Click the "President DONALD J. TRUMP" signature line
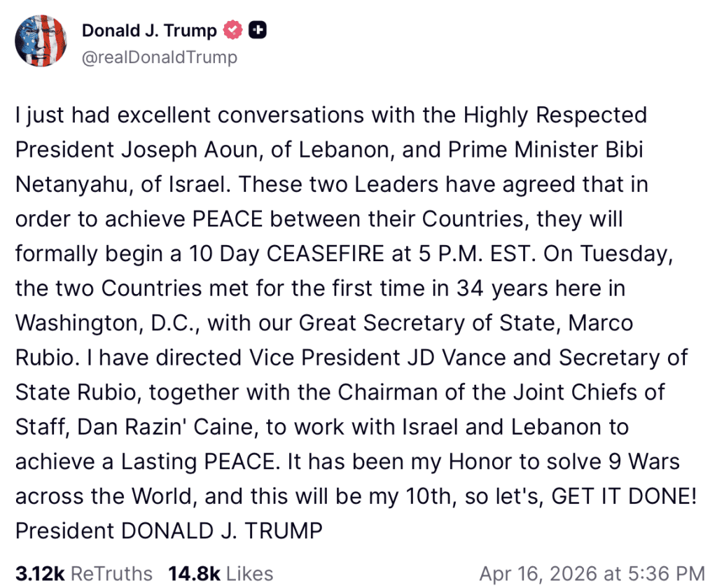 [x=169, y=530]
